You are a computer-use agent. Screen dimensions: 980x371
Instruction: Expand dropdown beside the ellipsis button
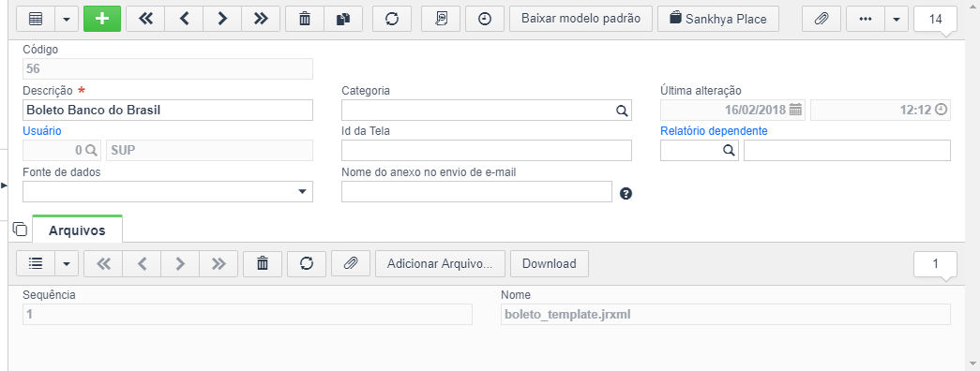tap(897, 19)
